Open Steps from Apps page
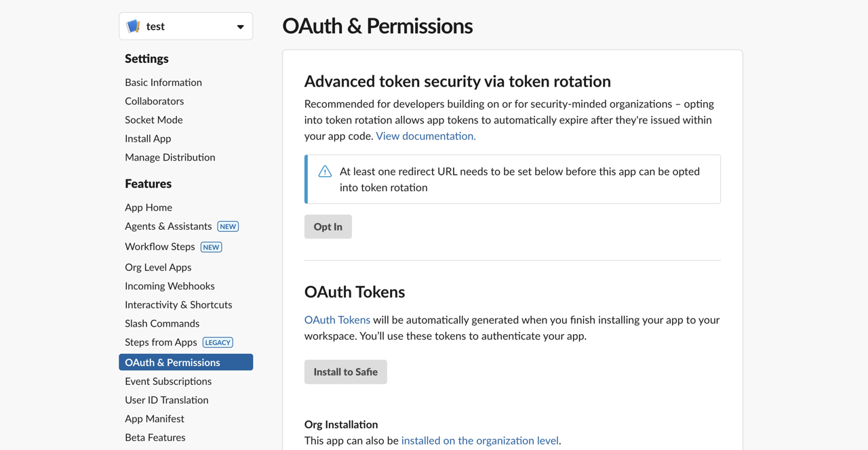This screenshot has width=868, height=450. [161, 342]
